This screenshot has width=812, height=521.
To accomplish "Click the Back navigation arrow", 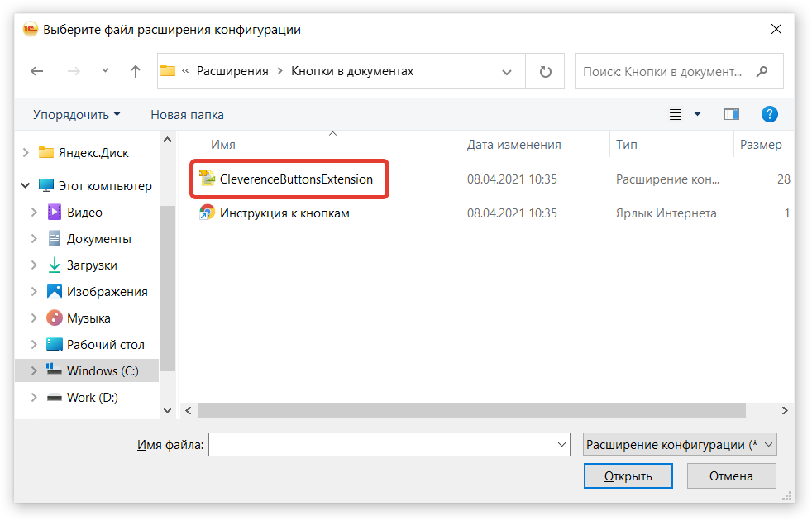I will point(36,72).
